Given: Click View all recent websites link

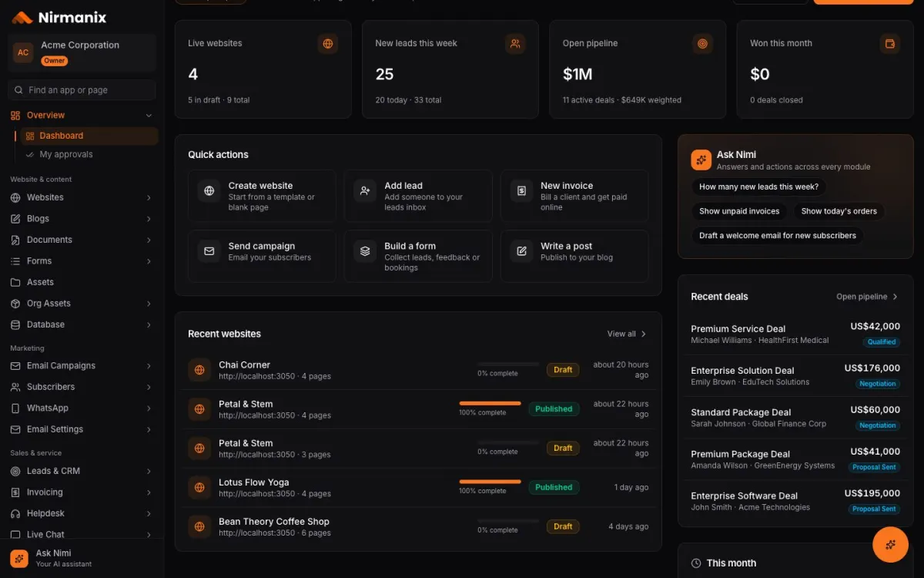Looking at the screenshot, I should (x=627, y=334).
